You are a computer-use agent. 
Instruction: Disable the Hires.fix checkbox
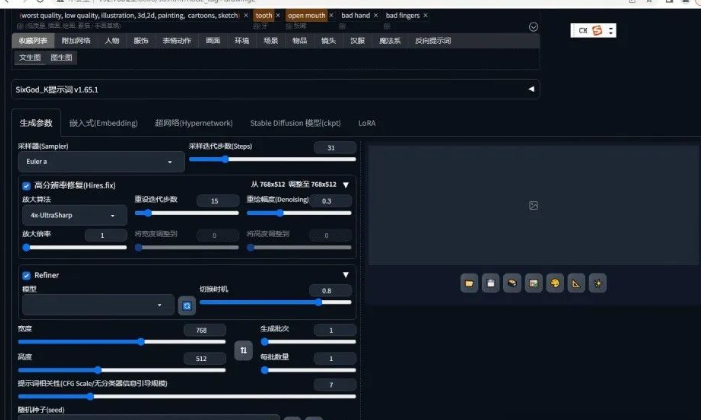click(26, 186)
